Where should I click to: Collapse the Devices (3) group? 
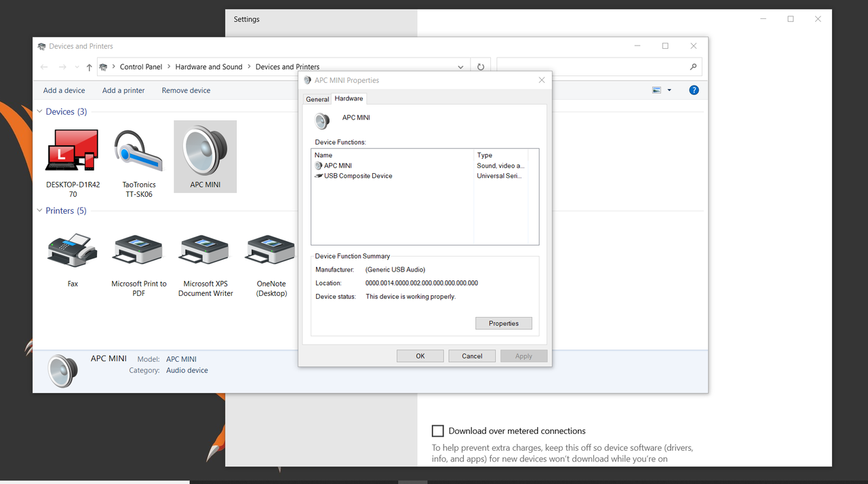tap(40, 111)
